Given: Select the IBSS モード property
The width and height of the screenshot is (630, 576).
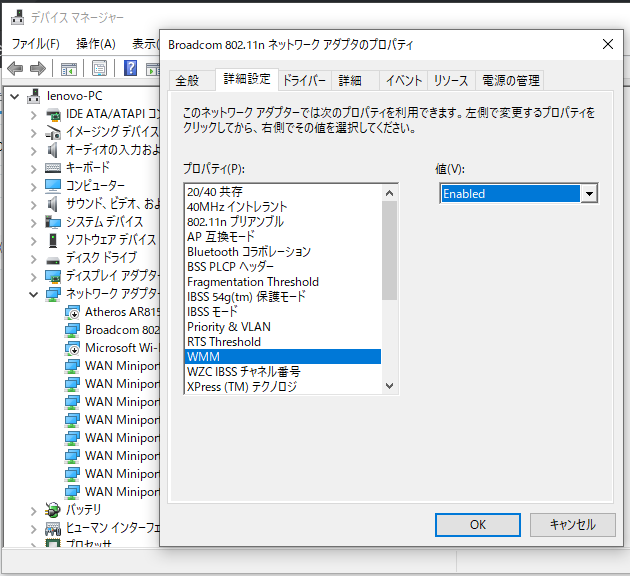Looking at the screenshot, I should (x=283, y=312).
